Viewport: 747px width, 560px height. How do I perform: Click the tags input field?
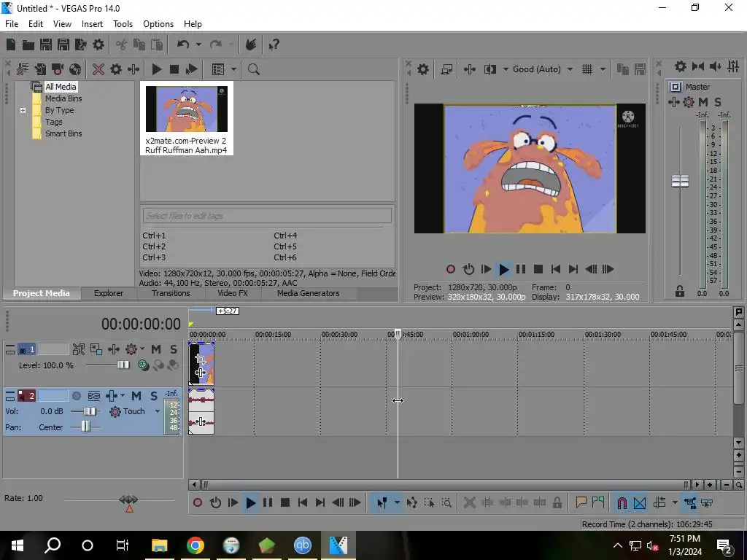tap(267, 216)
